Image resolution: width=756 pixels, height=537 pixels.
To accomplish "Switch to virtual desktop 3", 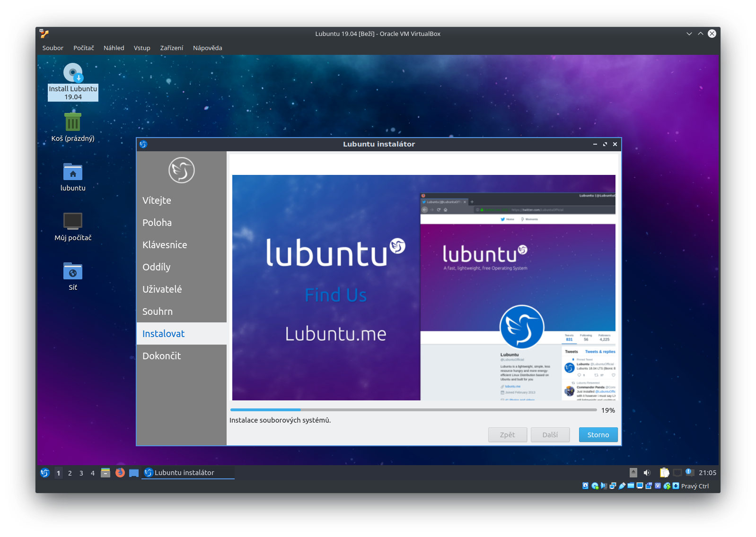I will click(81, 473).
